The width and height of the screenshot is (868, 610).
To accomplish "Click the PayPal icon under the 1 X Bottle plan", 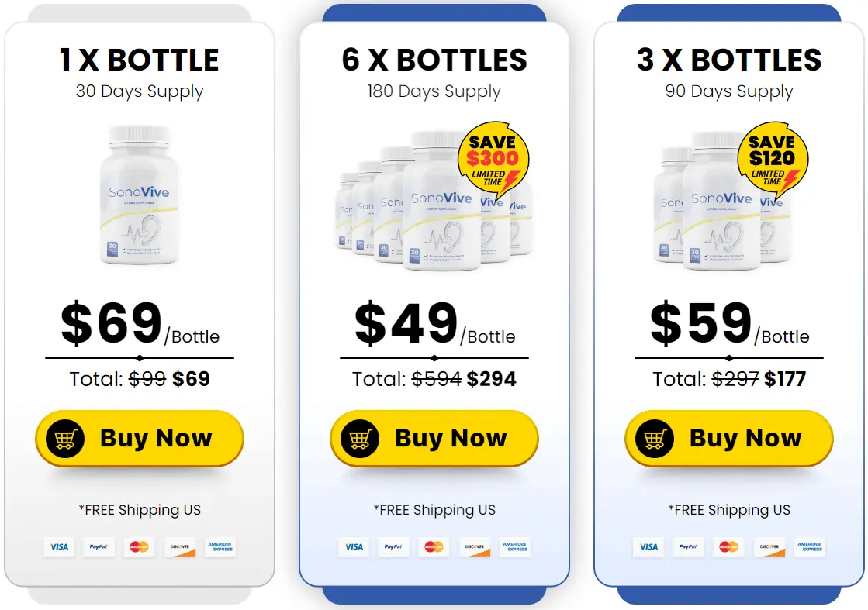I will 99,546.
